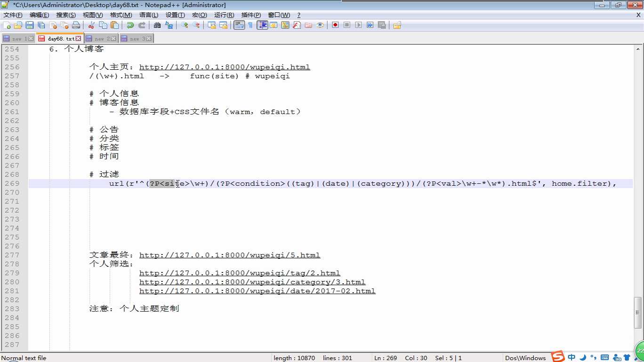The height and width of the screenshot is (362, 644).
Task: Click the vertical scrollbar up arrow
Action: 638,49
